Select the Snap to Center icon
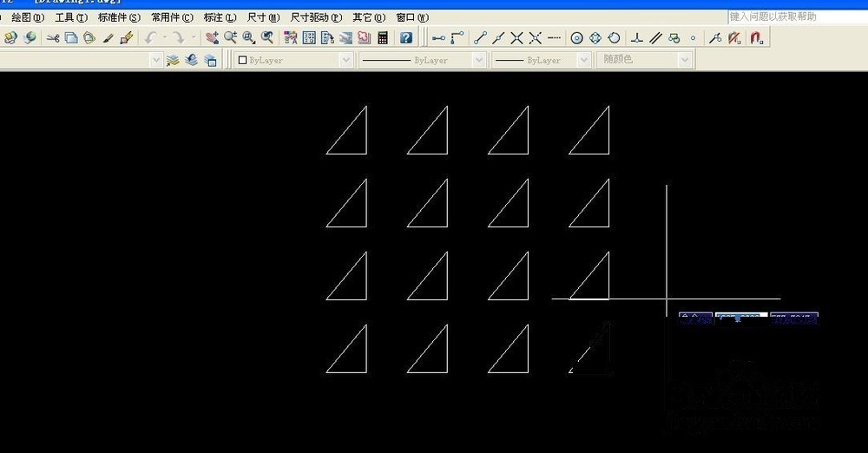 click(x=577, y=38)
